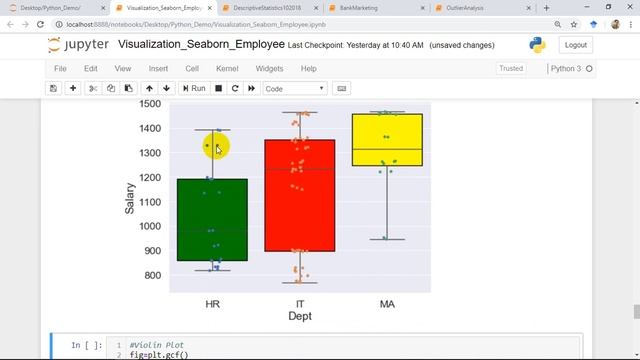
Task: Reload the page with the refresh icon
Action: [x=40, y=24]
